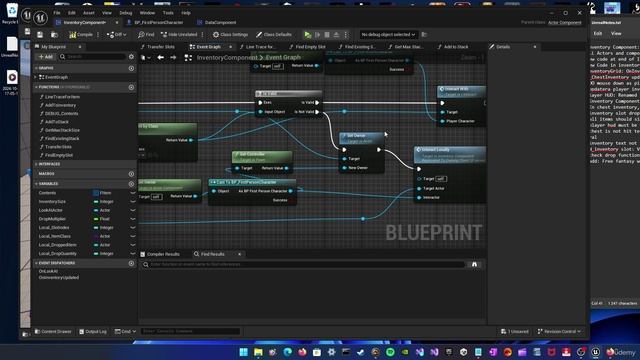Screen dimensions: 640x360
Task: Add a new event dispatcher with plus icon
Action: [131, 263]
